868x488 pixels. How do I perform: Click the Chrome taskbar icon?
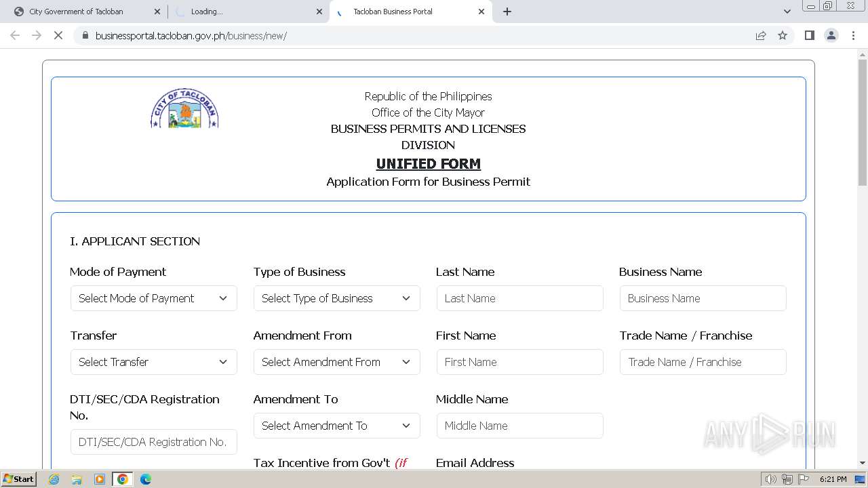tap(123, 479)
